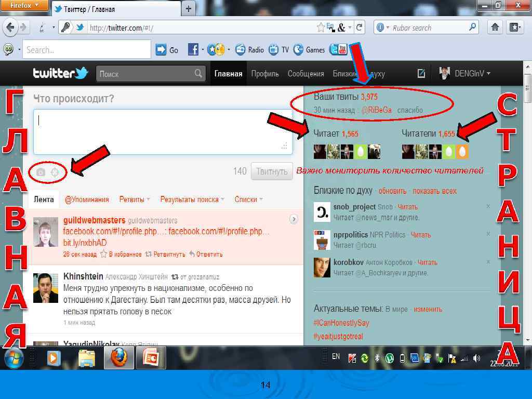The image size is (532, 399).
Task: Click the Читатели 1,655 followers count
Action: tap(428, 134)
